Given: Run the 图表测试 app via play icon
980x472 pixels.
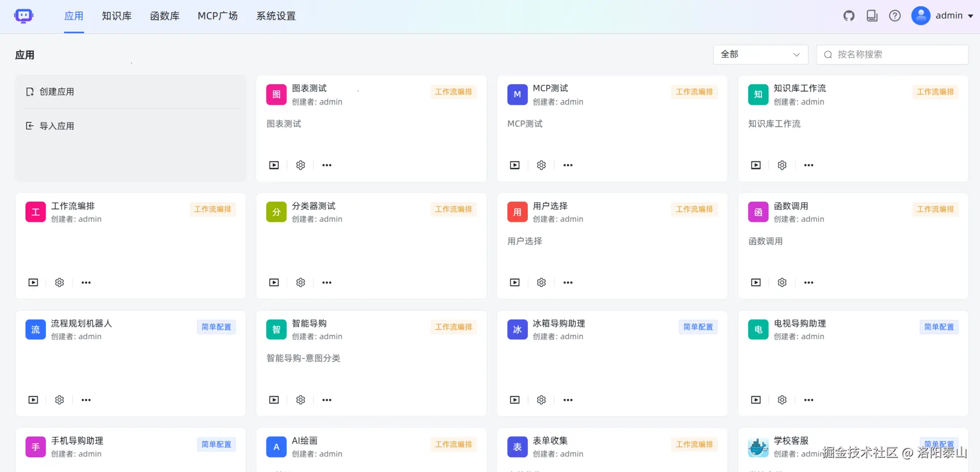Looking at the screenshot, I should (274, 164).
